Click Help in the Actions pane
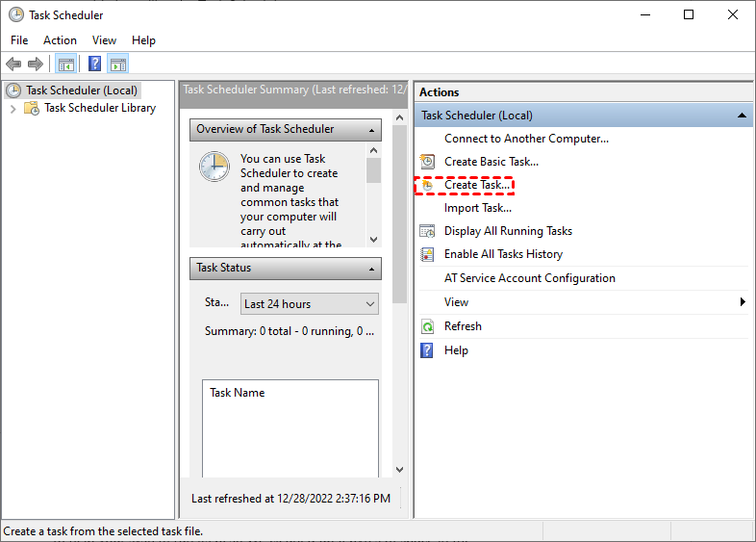The image size is (756, 542). (456, 350)
